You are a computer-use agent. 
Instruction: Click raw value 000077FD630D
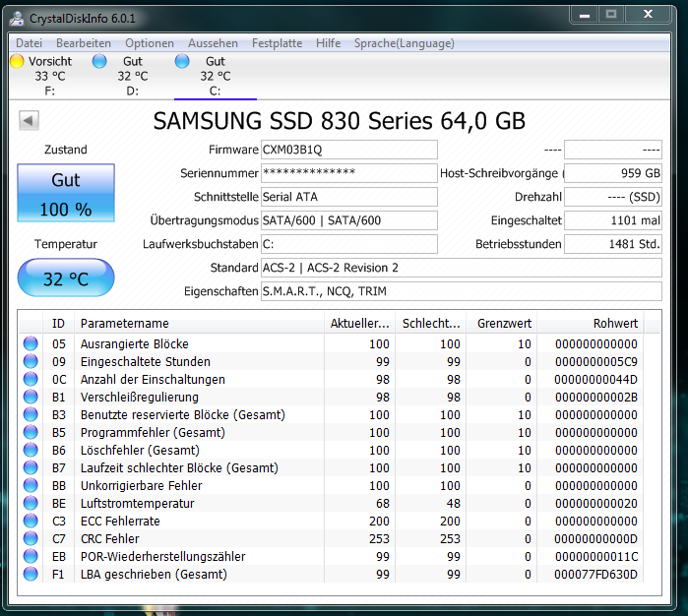595,575
